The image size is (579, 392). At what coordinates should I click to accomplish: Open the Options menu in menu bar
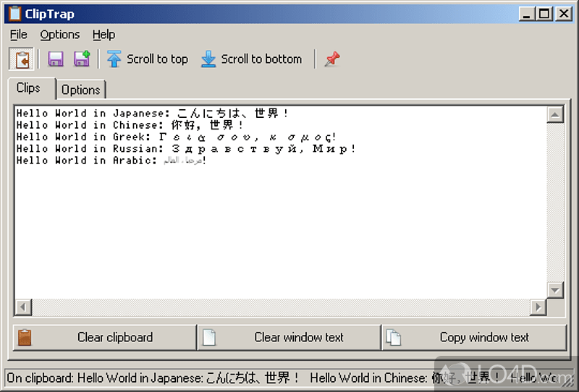[60, 35]
